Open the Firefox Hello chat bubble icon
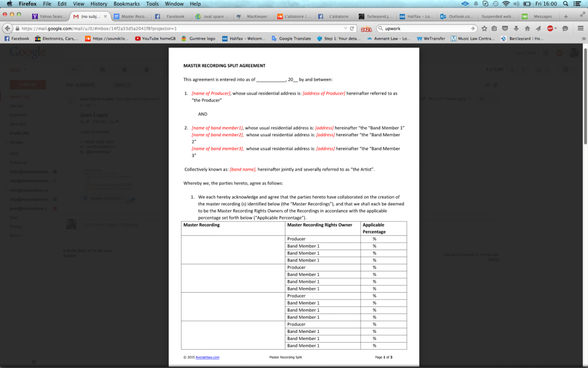This screenshot has height=368, width=588. [x=565, y=29]
